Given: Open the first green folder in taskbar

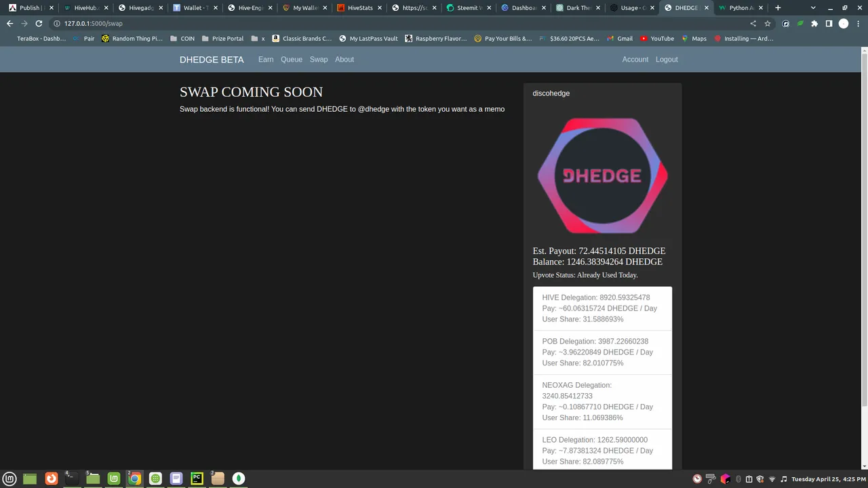Looking at the screenshot, I should tap(30, 479).
